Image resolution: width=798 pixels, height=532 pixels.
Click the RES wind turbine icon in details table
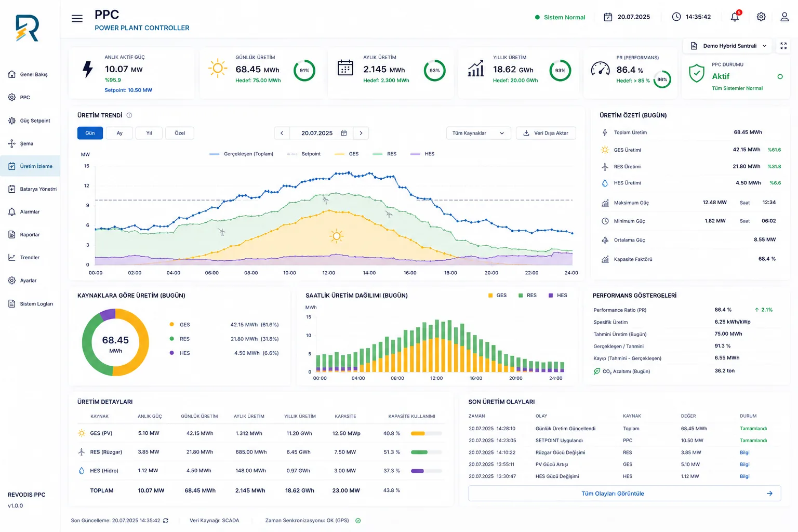click(82, 452)
